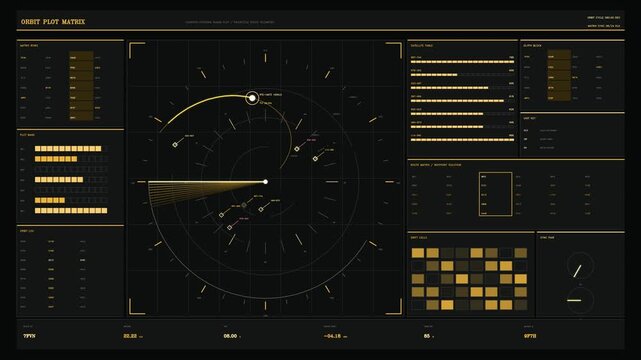Image resolution: width=641 pixels, height=360 pixels.
Task: Click the top bar in the satellite table
Action: click(x=462, y=62)
